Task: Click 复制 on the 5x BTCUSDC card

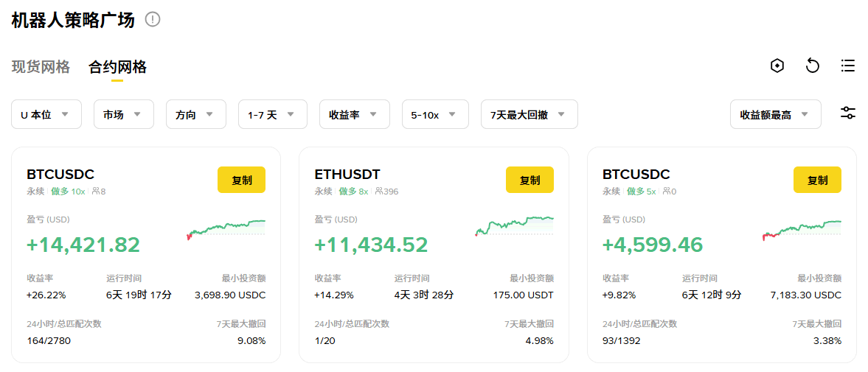Action: tap(817, 180)
